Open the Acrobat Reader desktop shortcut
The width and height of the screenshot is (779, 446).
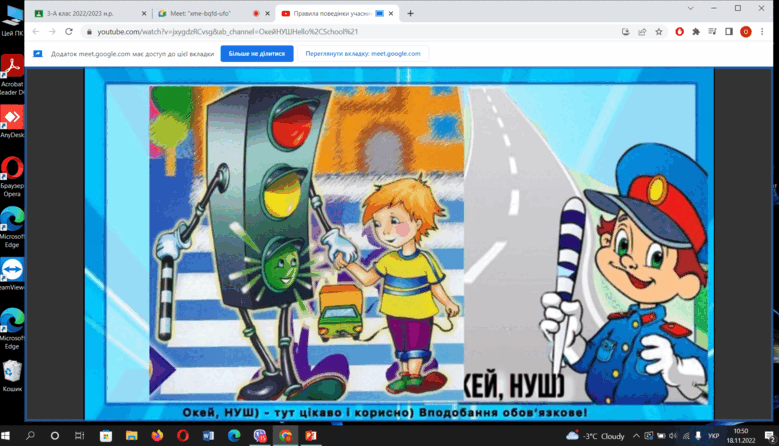click(12, 74)
